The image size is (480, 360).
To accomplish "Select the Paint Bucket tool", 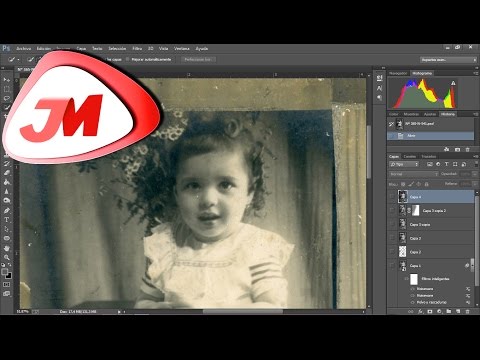I will click(6, 182).
